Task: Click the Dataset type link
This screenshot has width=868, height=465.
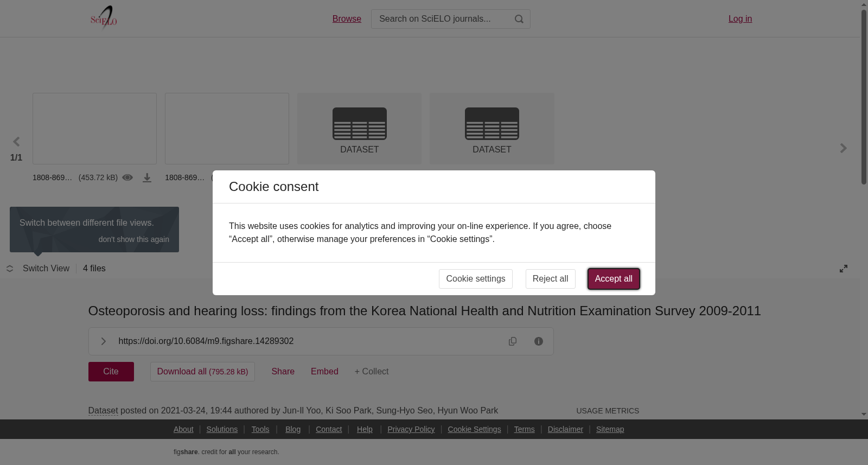Action: pos(103,411)
